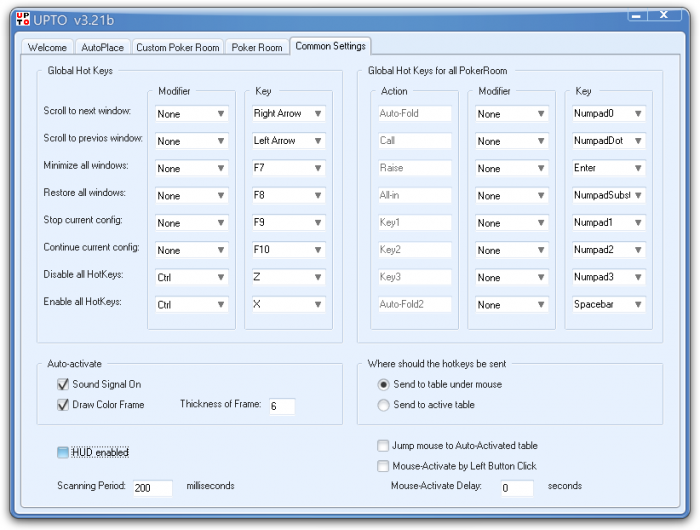This screenshot has width=700, height=530.
Task: Open modifier dropdown in the Auto-Fold2 row
Action: click(512, 305)
